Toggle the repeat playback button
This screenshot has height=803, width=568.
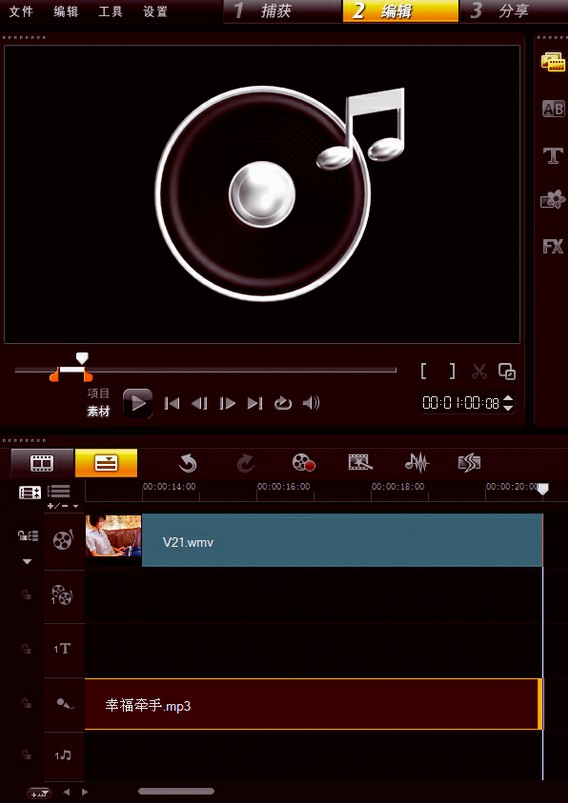[283, 404]
